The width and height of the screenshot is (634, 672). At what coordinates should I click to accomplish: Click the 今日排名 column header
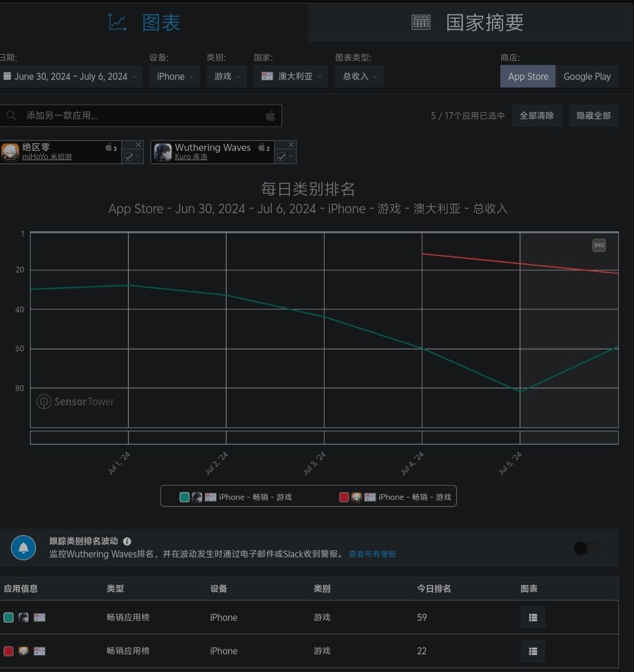[434, 589]
